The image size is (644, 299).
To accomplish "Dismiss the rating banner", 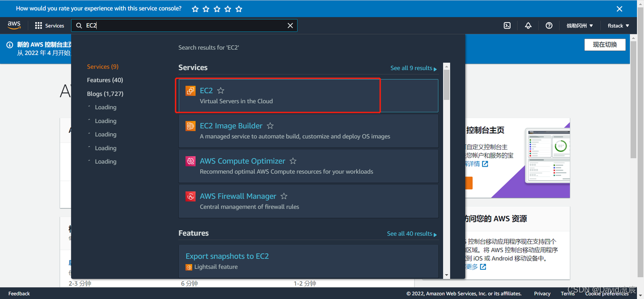I will (619, 9).
